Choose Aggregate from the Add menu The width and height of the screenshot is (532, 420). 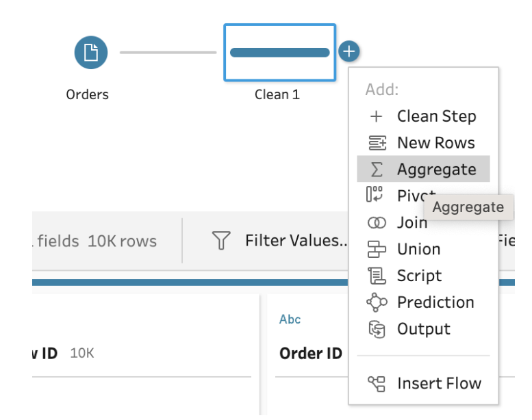(436, 170)
